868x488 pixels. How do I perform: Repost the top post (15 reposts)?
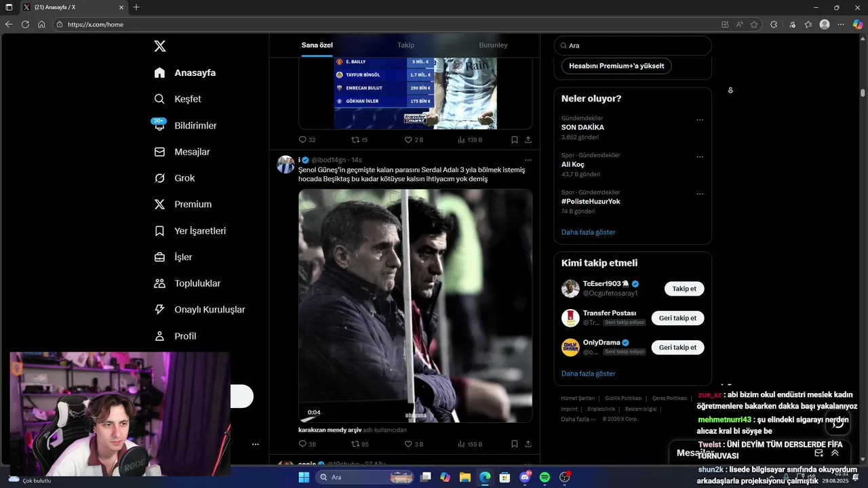[359, 140]
